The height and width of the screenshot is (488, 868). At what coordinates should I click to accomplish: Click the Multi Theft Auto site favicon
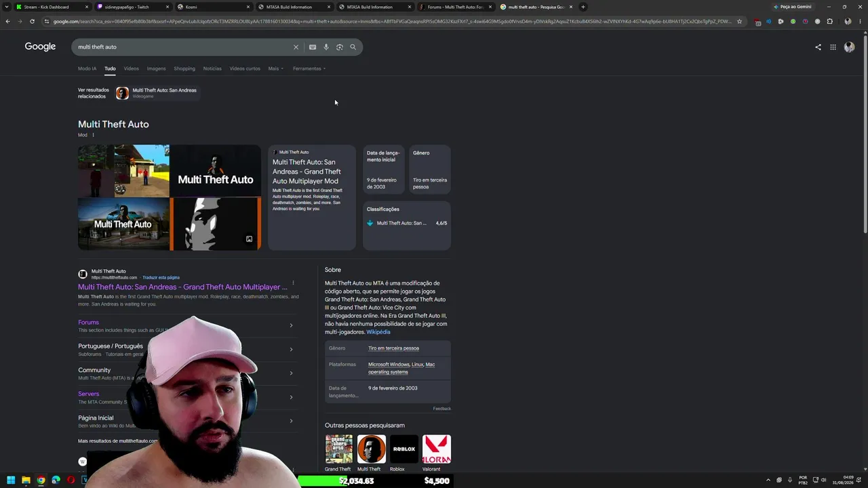[x=83, y=274]
